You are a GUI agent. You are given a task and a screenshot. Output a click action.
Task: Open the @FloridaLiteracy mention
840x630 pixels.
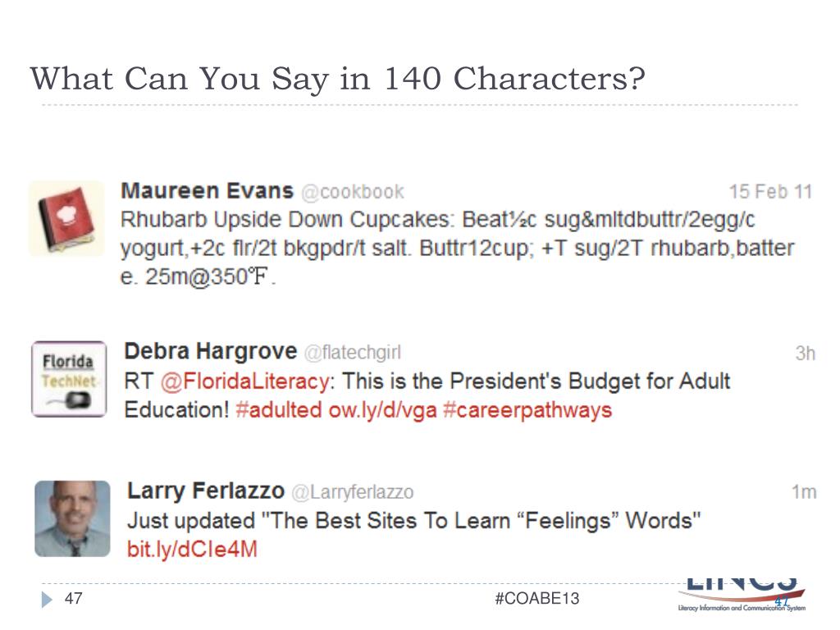(244, 381)
